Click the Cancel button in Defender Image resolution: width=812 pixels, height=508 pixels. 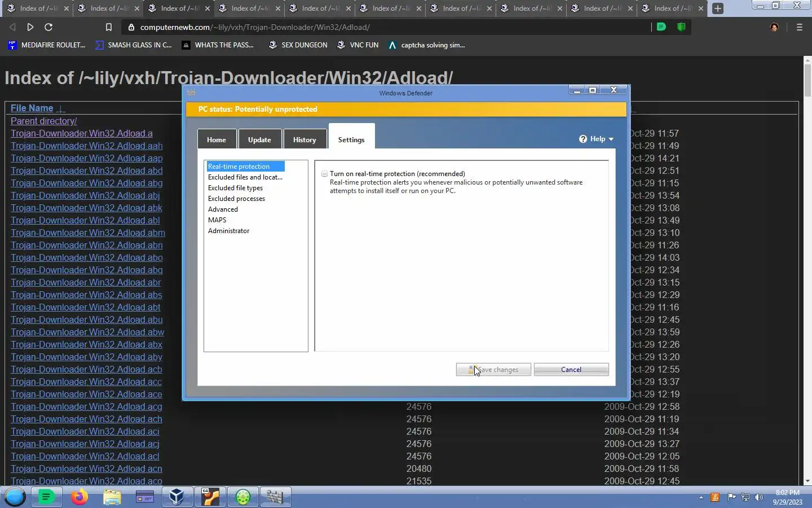pyautogui.click(x=571, y=370)
